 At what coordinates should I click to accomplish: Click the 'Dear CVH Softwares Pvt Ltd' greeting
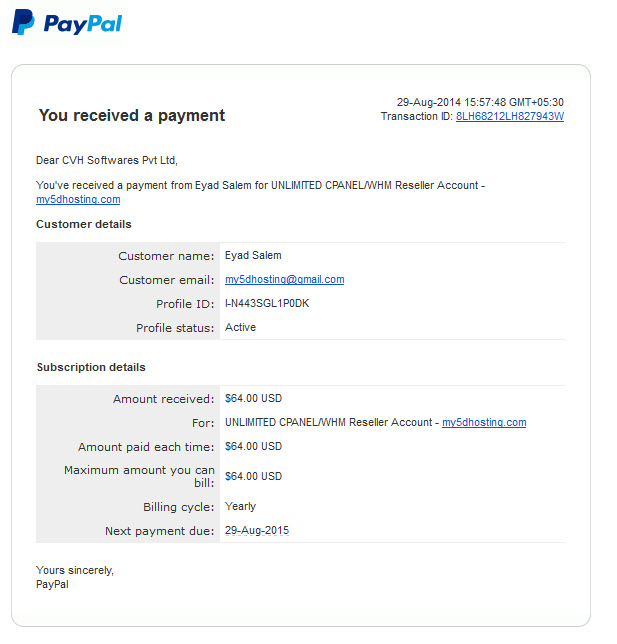tap(107, 160)
